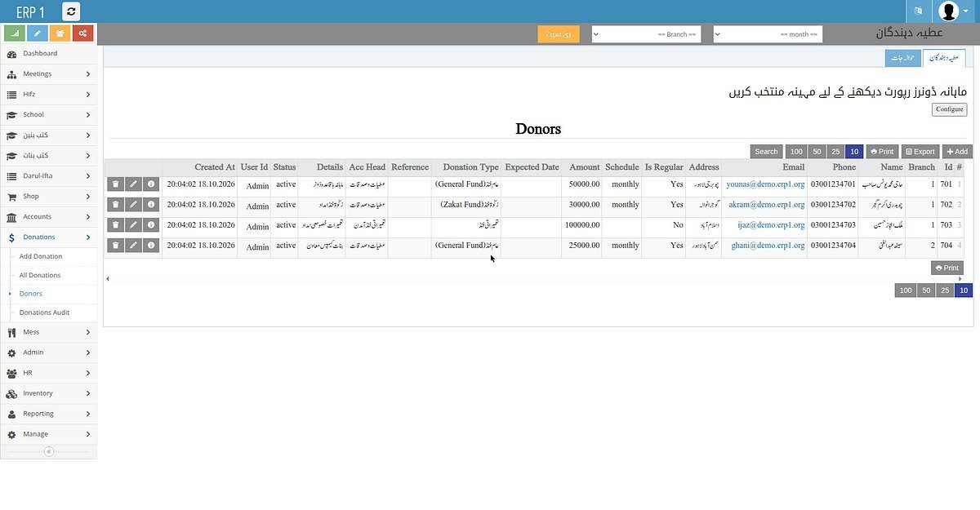Screen dimensions: 980x510
Task: Delete donor row with Id 703
Action: pyautogui.click(x=115, y=225)
